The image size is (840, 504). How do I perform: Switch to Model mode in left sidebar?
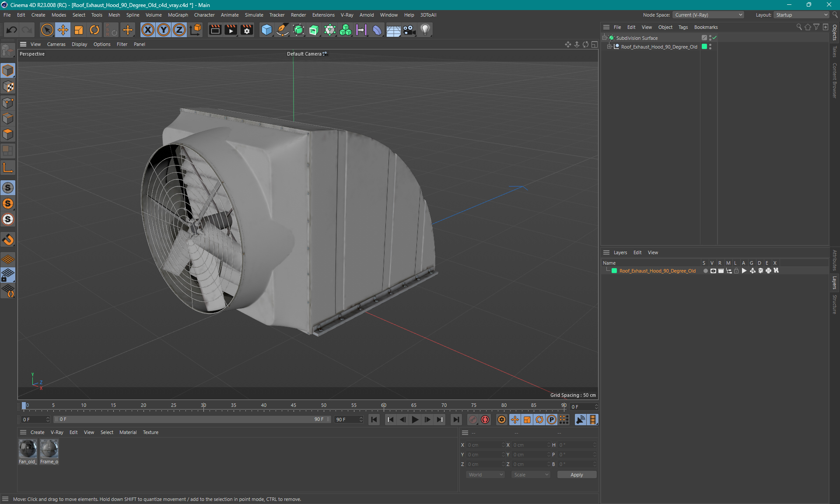point(8,70)
